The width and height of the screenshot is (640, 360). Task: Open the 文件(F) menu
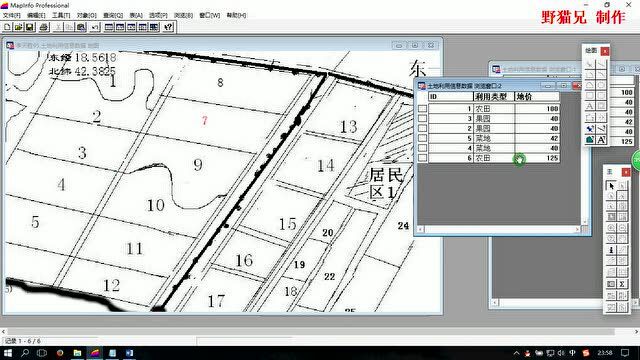(x=11, y=15)
